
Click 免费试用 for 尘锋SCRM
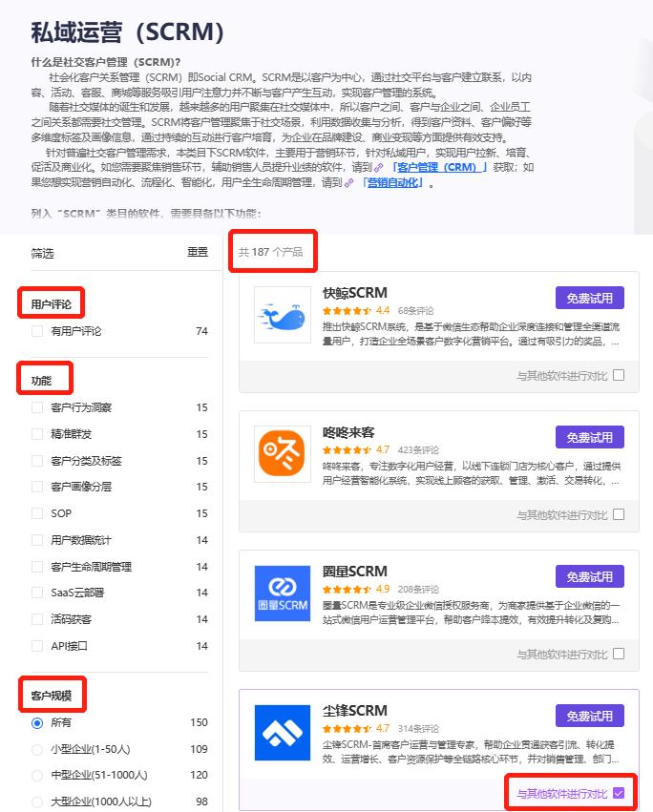pos(590,717)
